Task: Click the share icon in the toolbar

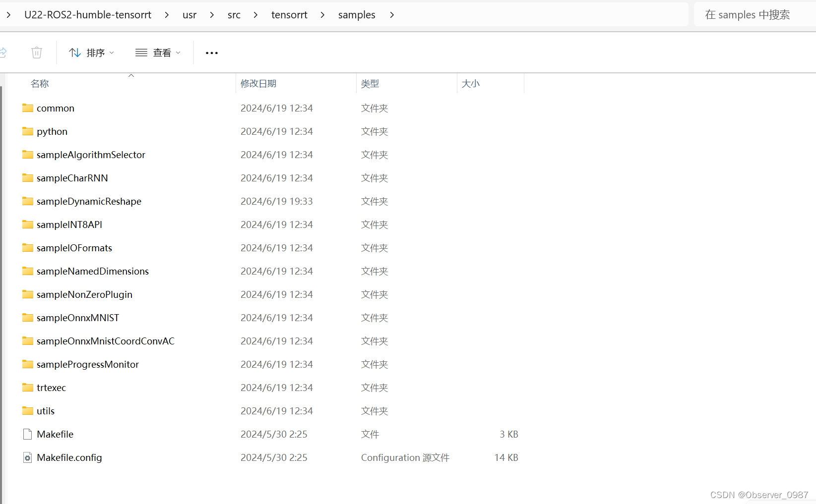Action: pyautogui.click(x=3, y=53)
